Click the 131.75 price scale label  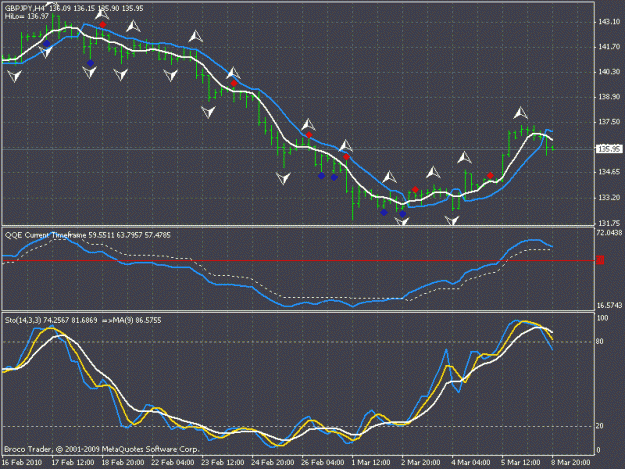coord(609,223)
